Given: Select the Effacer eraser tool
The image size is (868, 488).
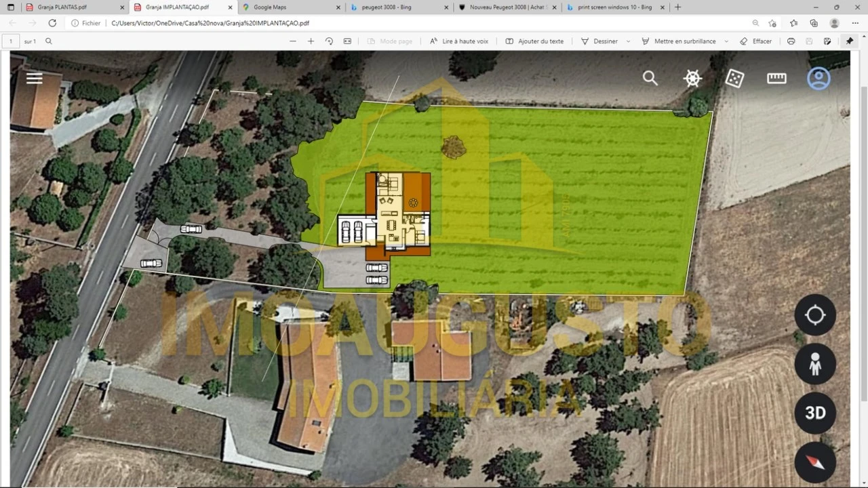Looking at the screenshot, I should point(755,41).
